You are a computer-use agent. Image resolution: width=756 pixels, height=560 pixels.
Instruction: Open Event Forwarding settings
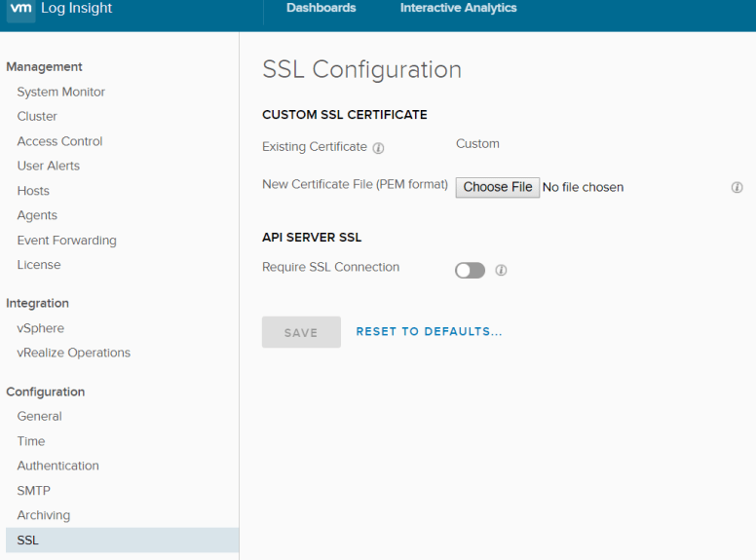pos(66,241)
